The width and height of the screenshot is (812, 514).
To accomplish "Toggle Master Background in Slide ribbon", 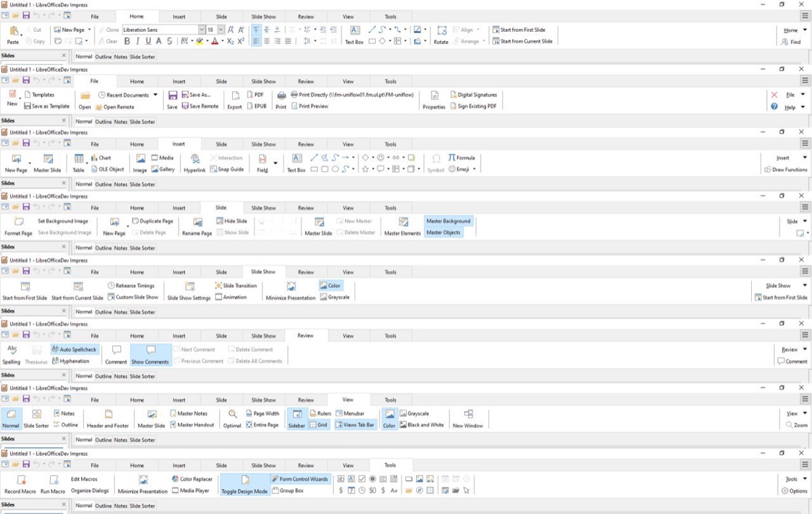I will click(449, 221).
